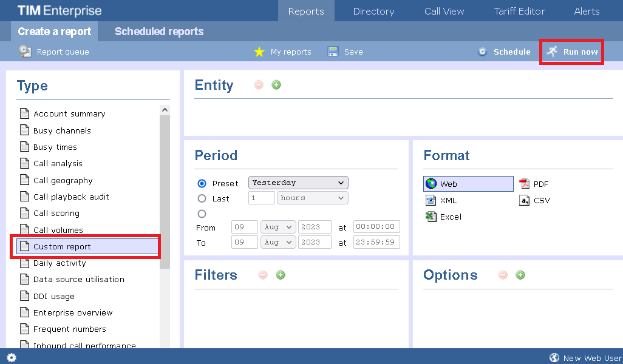
Task: Expand the From month Aug dropdown
Action: click(x=277, y=227)
